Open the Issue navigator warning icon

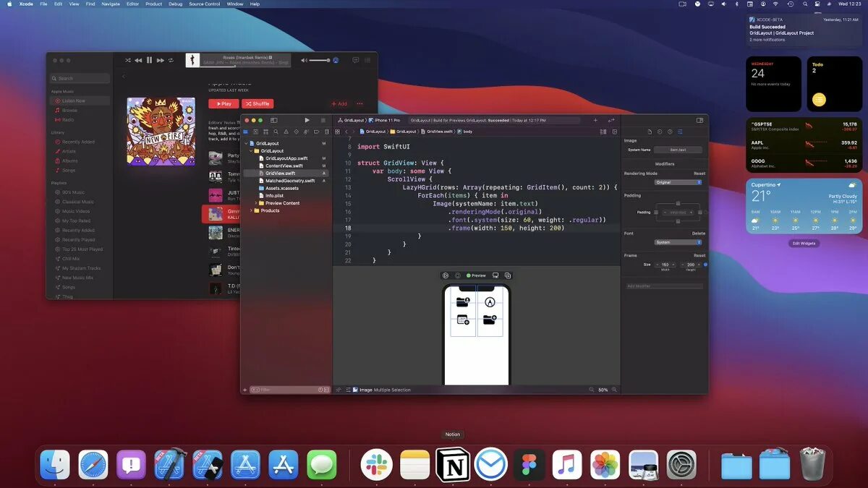click(286, 132)
